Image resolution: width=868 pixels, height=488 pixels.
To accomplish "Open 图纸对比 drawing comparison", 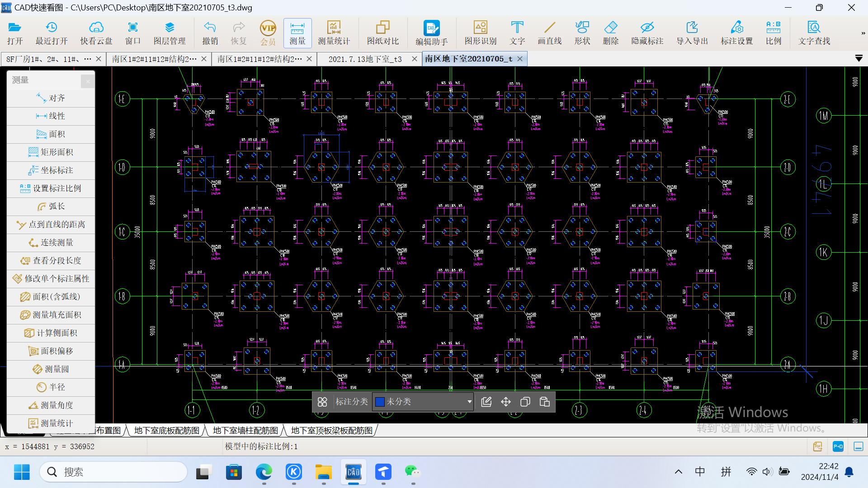I will [x=383, y=33].
